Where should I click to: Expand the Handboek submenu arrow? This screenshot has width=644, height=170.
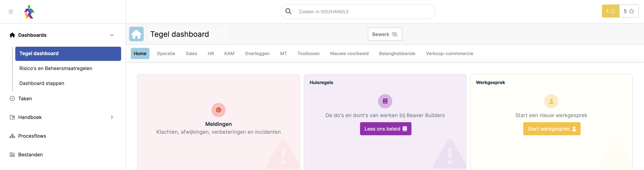112,117
